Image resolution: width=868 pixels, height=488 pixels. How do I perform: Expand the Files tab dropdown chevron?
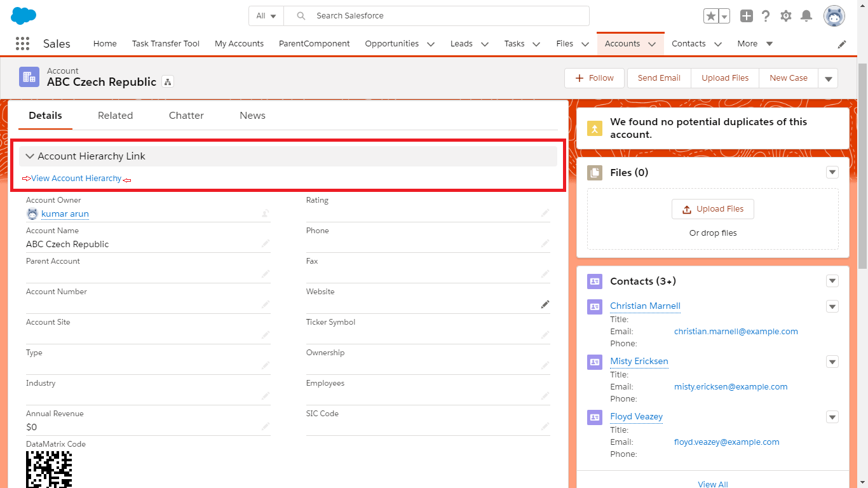(585, 44)
